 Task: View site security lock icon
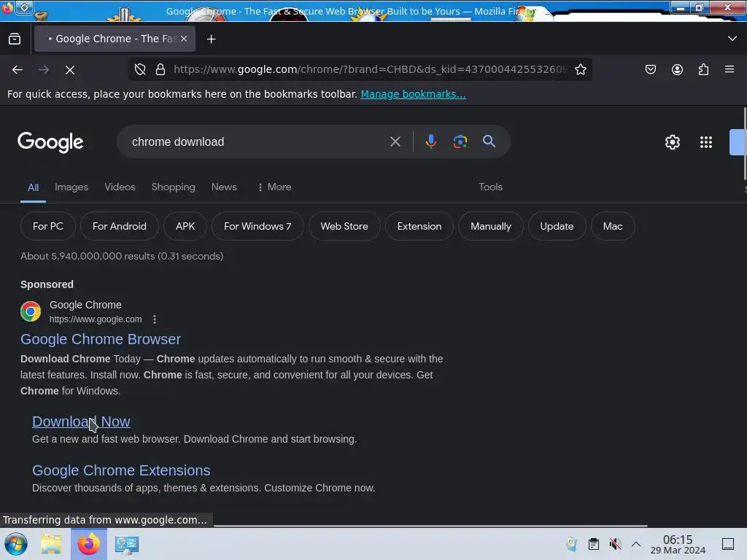pos(160,69)
